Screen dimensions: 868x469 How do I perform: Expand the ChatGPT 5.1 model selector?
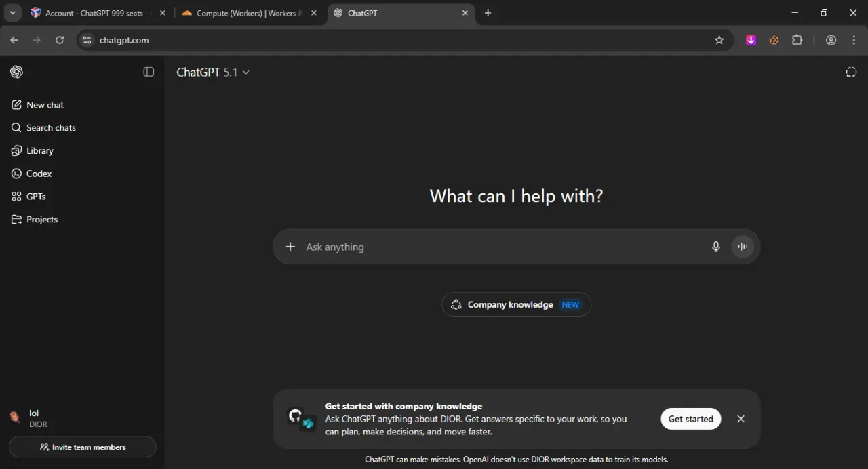coord(213,72)
